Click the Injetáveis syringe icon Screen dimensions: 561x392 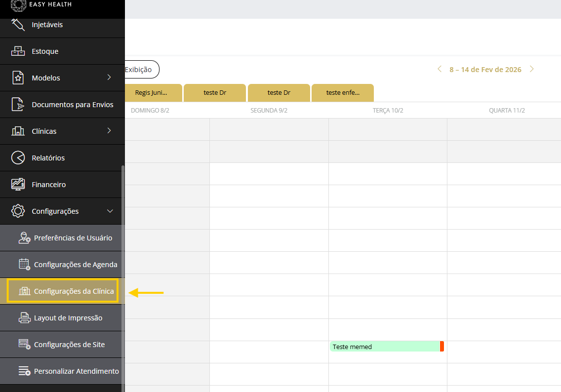[18, 24]
